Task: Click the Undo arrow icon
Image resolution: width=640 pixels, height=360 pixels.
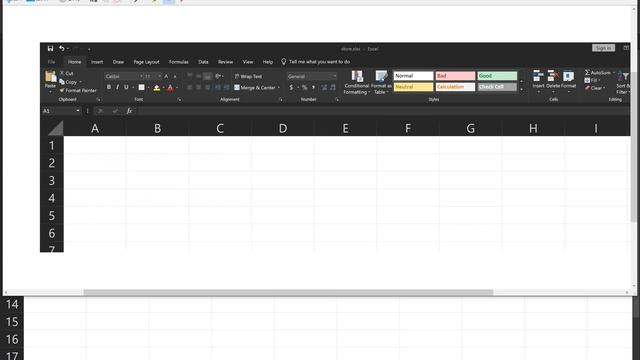Action: (x=62, y=49)
